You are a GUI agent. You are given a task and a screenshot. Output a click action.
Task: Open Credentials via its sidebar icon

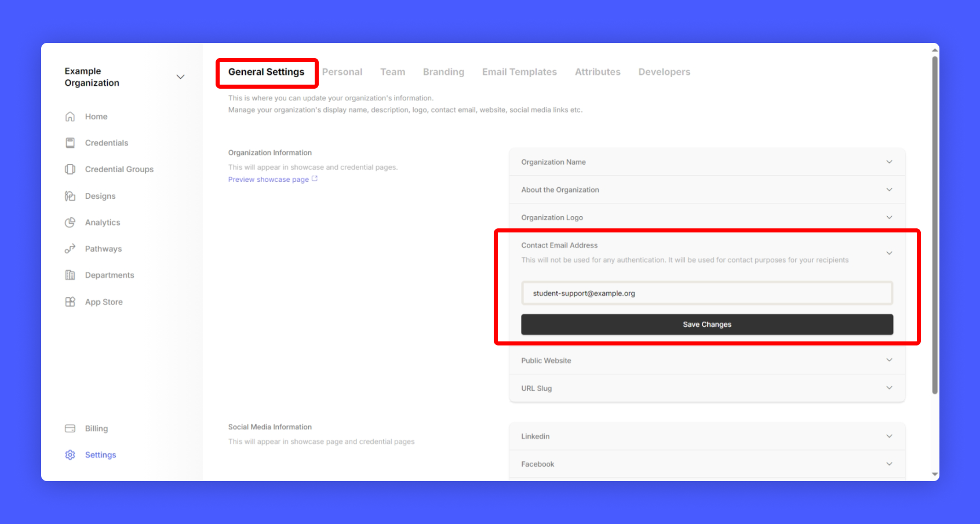click(x=70, y=143)
